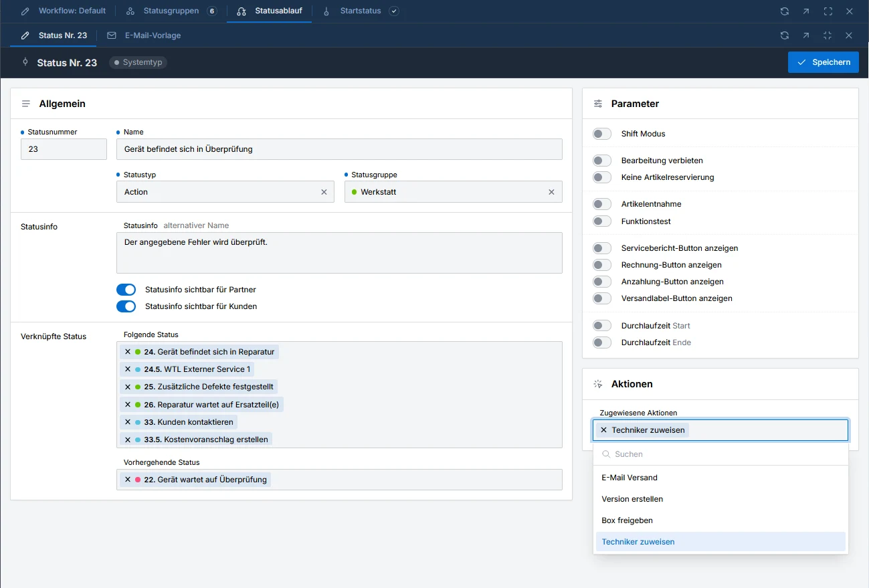The width and height of the screenshot is (869, 588).
Task: Click fullscreen expand icon in top bar
Action: click(x=828, y=11)
